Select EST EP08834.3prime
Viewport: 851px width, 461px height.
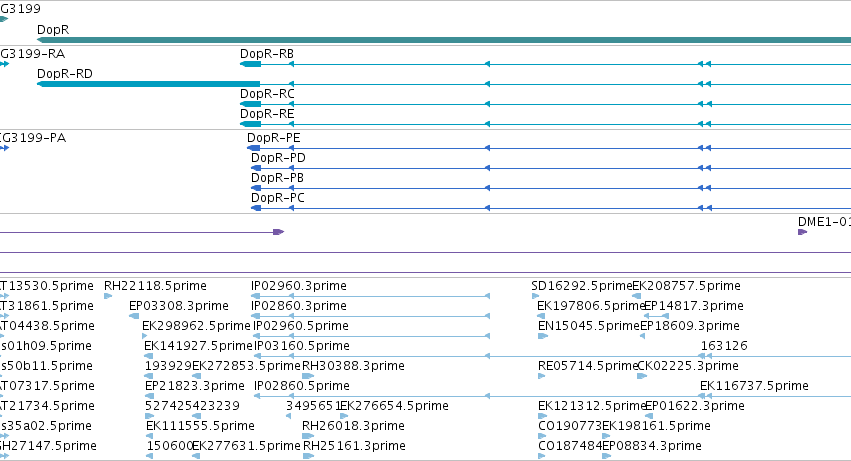[x=652, y=446]
